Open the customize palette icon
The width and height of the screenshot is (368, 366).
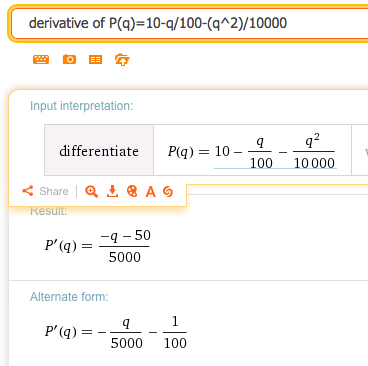pos(132,192)
